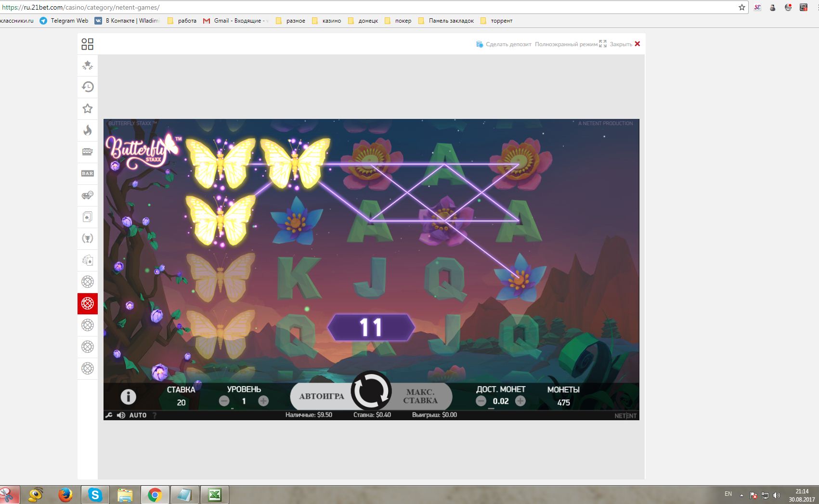Increase the coin value with plus
819x504 pixels.
click(520, 401)
